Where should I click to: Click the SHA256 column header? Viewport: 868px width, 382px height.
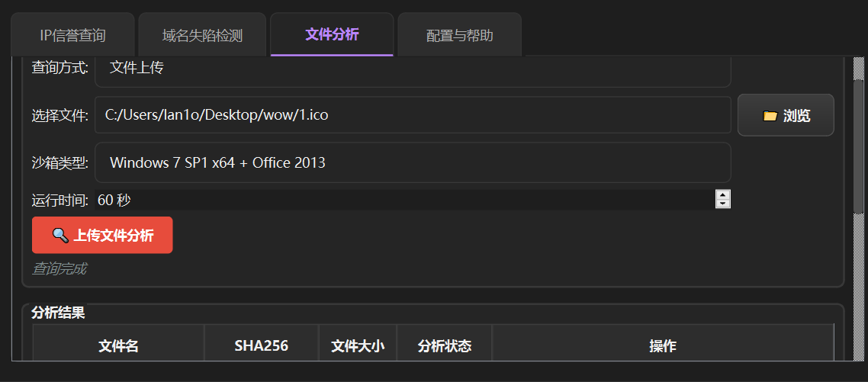coord(261,346)
